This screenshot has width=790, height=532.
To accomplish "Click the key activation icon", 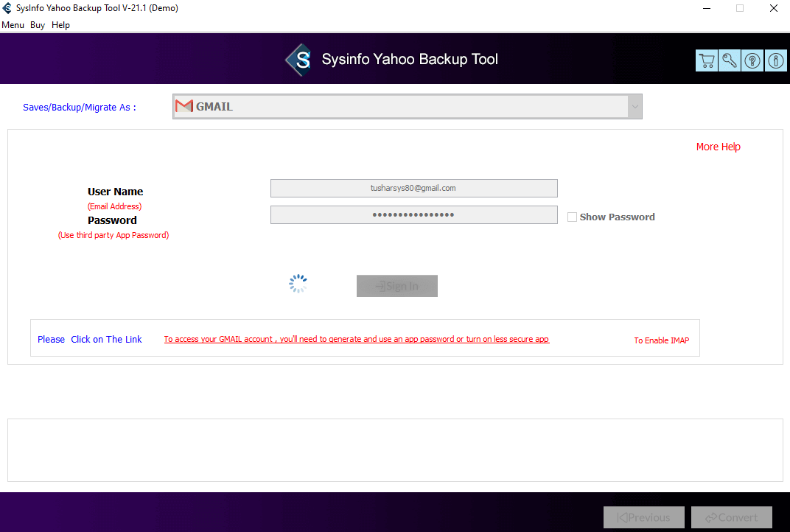I will [730, 60].
